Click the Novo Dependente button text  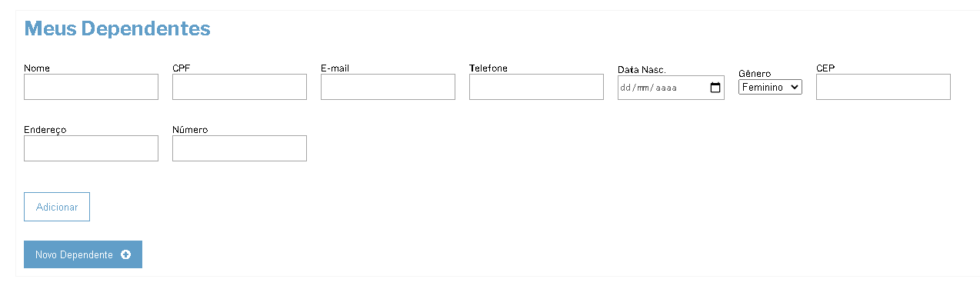tap(74, 255)
